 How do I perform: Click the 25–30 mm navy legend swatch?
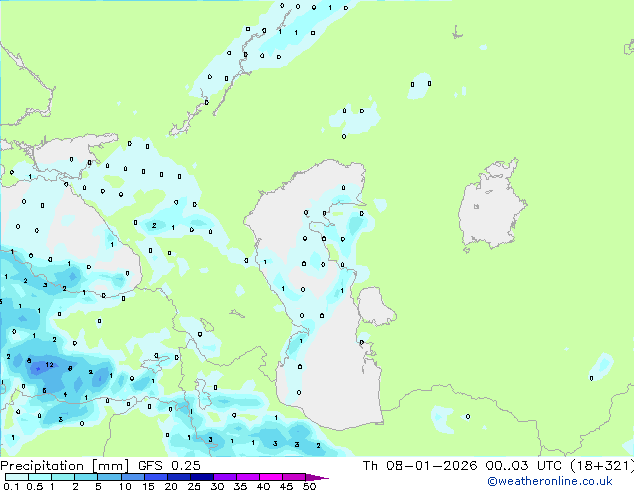[201, 477]
